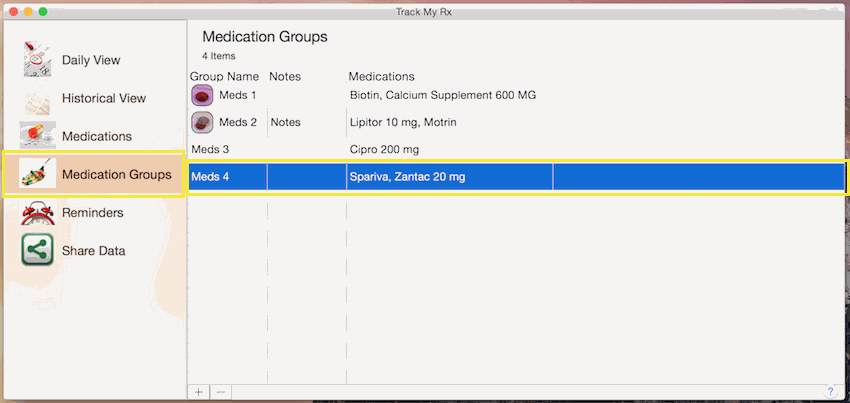Click the Notes column header
The image size is (850, 403).
pyautogui.click(x=285, y=76)
